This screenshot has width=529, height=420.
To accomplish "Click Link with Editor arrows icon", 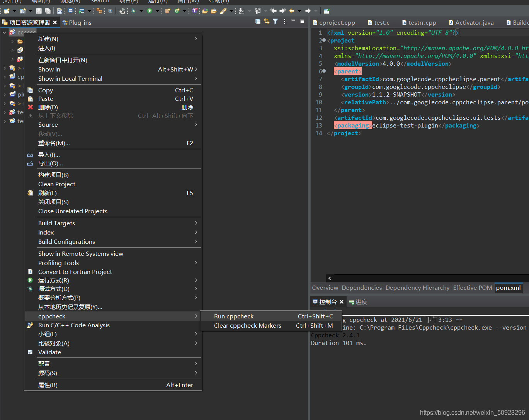I will [267, 22].
